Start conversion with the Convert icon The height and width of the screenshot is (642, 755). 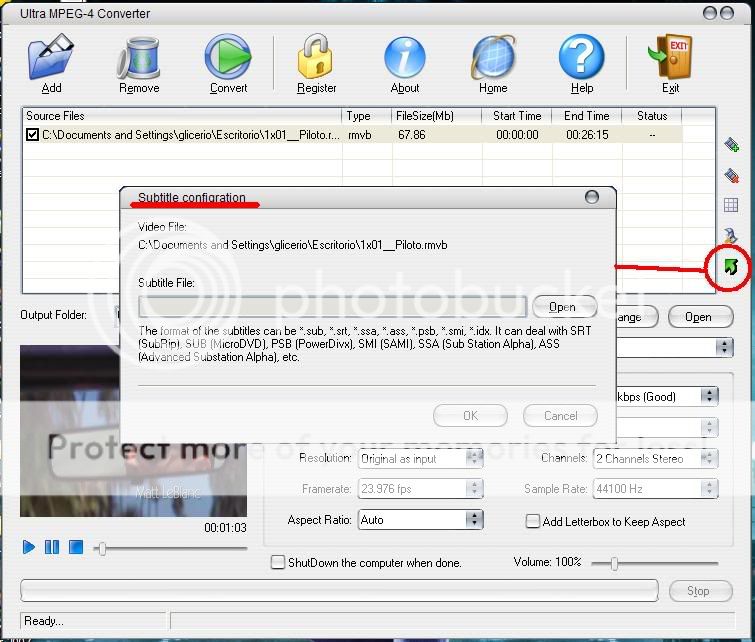pyautogui.click(x=228, y=58)
